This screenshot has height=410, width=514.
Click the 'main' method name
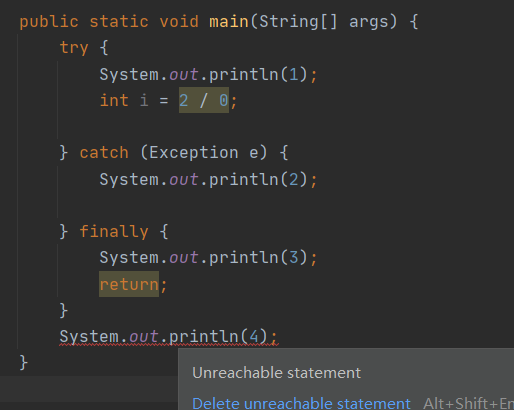pos(229,22)
